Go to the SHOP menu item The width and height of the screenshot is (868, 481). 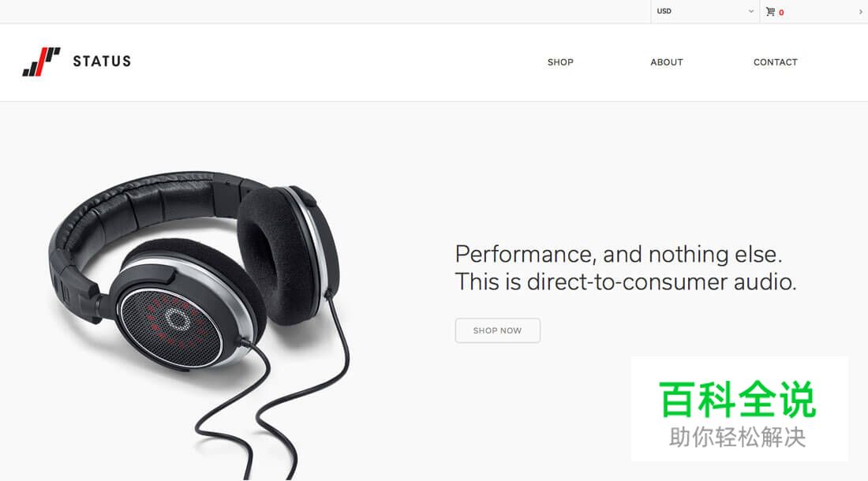pos(560,62)
